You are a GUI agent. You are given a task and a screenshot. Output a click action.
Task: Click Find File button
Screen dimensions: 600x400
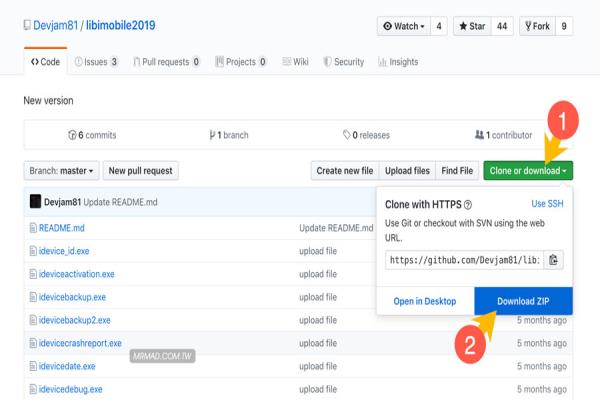pos(457,171)
